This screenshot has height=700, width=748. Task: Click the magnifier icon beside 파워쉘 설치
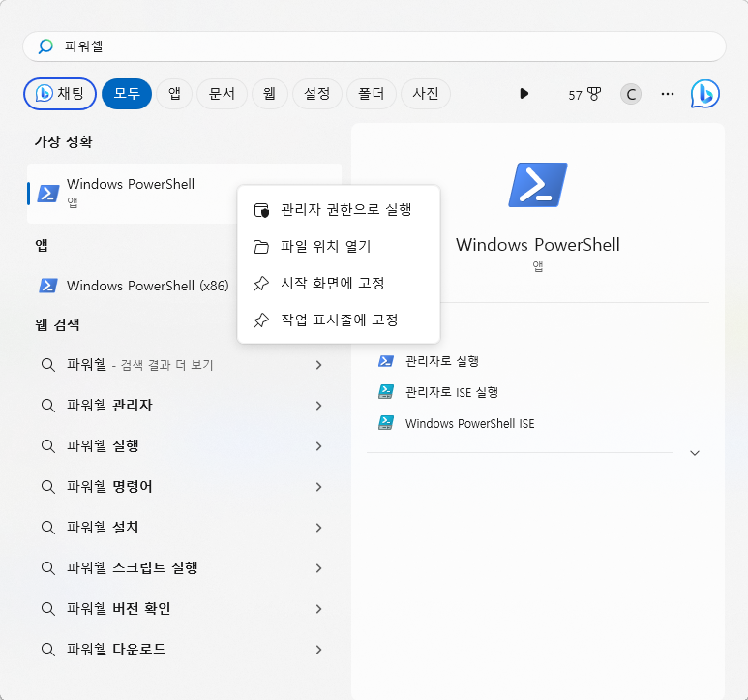pos(47,528)
